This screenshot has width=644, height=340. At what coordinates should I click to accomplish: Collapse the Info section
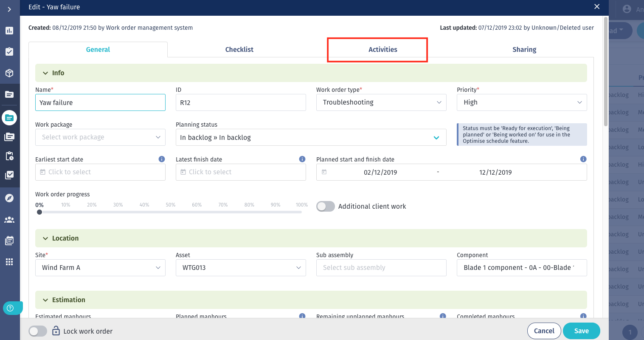45,73
